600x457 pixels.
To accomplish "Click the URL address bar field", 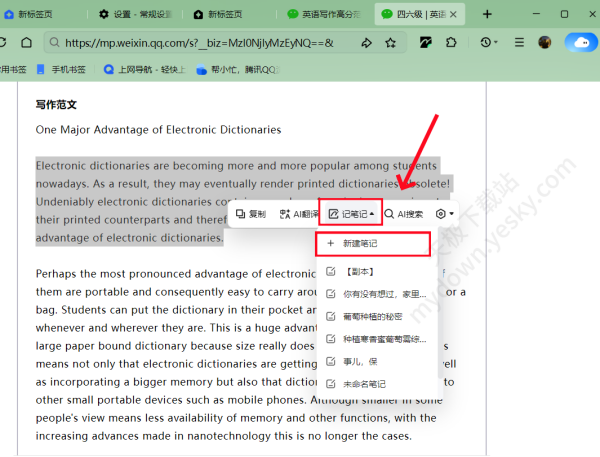I will point(200,43).
